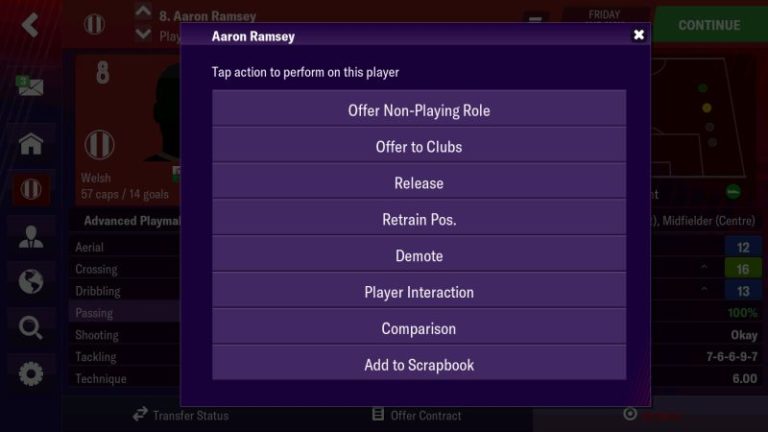768x432 pixels.
Task: Open Player Interaction option
Action: point(419,292)
